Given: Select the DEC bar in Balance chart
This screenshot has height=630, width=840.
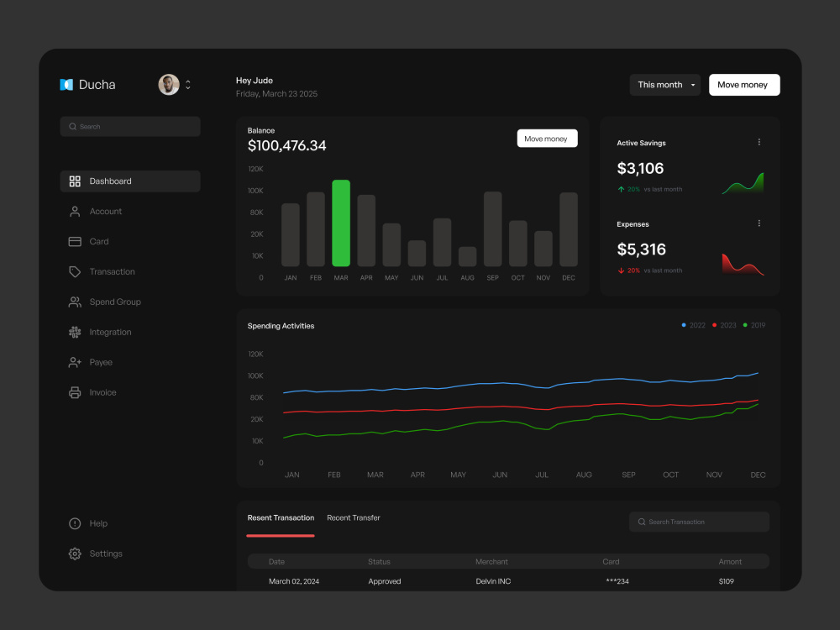Looking at the screenshot, I should [569, 229].
